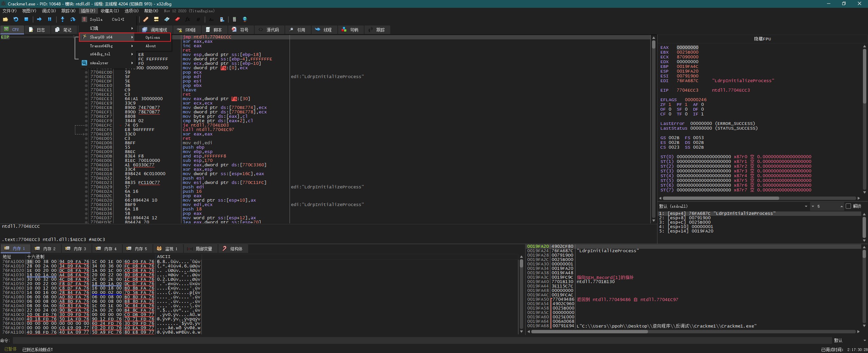Open the calculator icon in toolbar

click(x=234, y=19)
